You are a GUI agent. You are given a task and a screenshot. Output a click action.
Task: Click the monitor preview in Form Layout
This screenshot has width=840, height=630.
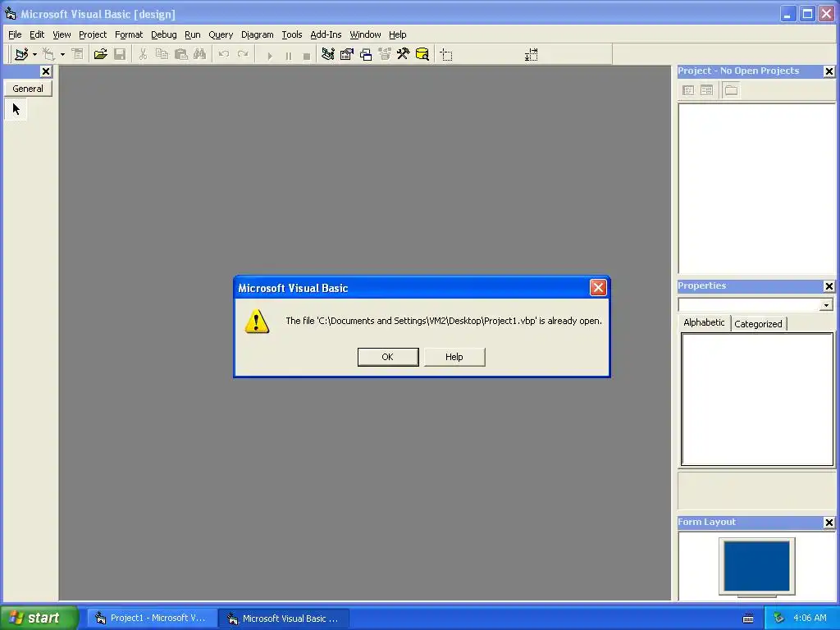point(756,567)
